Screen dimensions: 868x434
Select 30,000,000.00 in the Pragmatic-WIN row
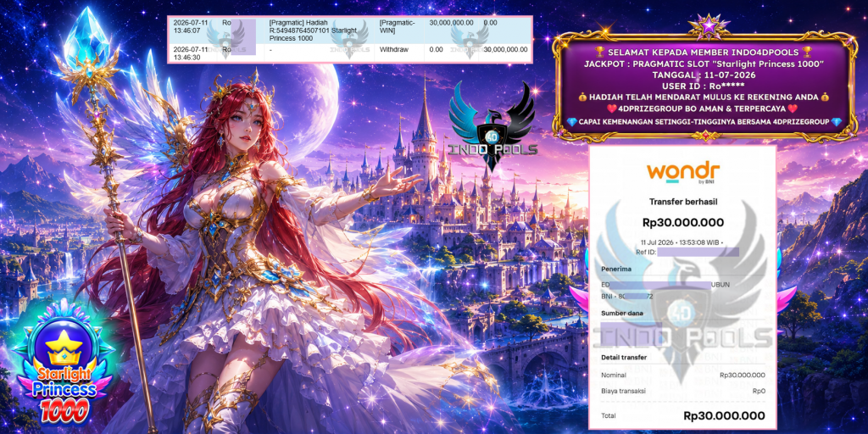pos(451,23)
